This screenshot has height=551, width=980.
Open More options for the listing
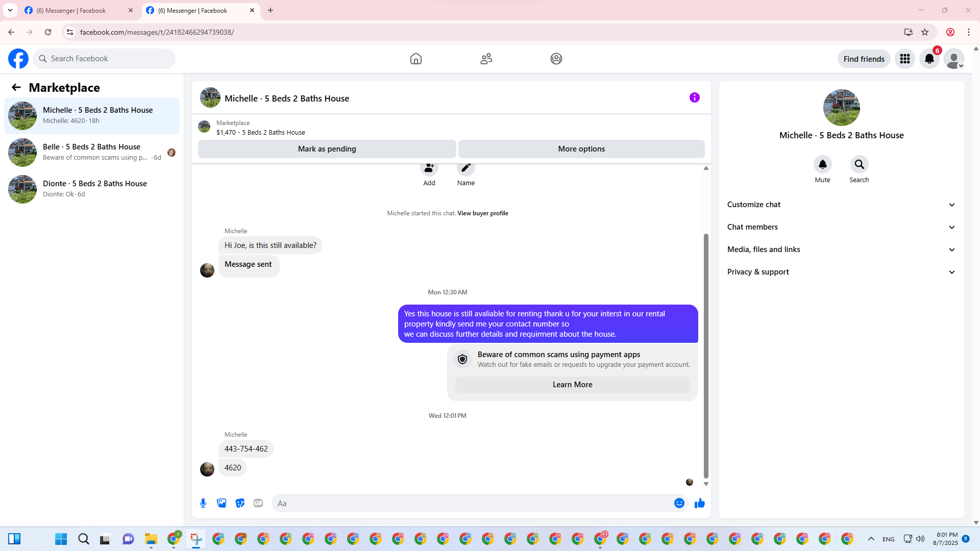coord(581,149)
